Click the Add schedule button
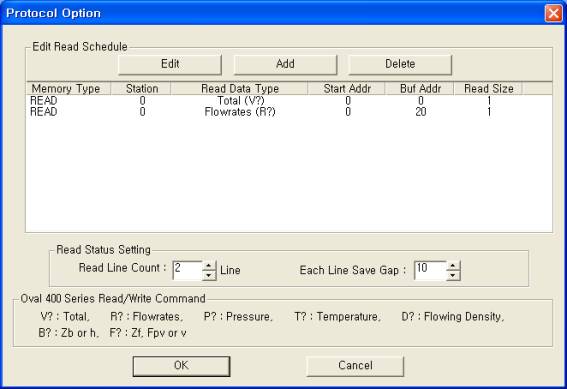Viewport: 567px width, 389px height. click(285, 64)
